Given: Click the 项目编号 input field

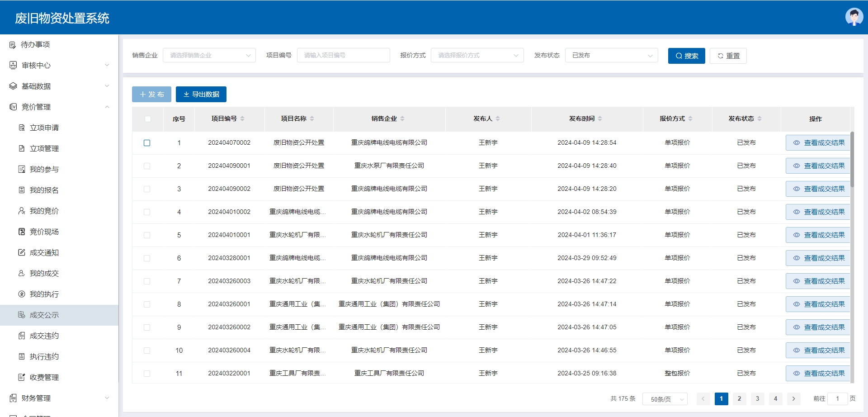Looking at the screenshot, I should (343, 55).
